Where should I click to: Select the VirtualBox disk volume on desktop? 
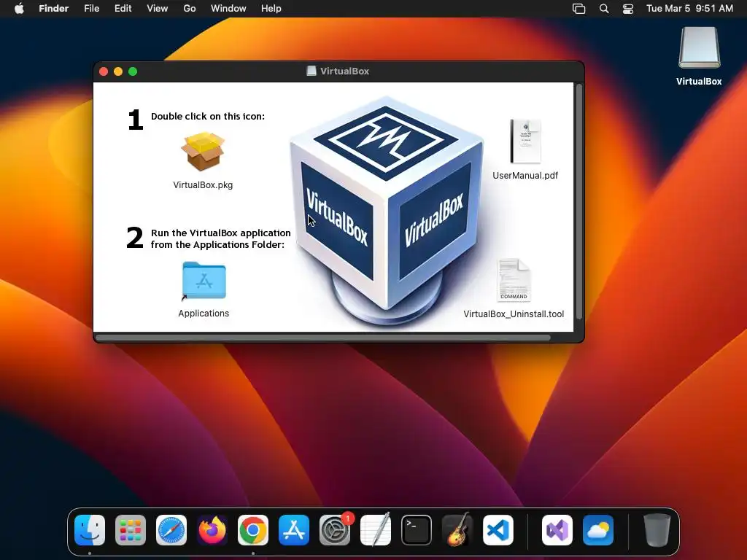click(x=700, y=48)
